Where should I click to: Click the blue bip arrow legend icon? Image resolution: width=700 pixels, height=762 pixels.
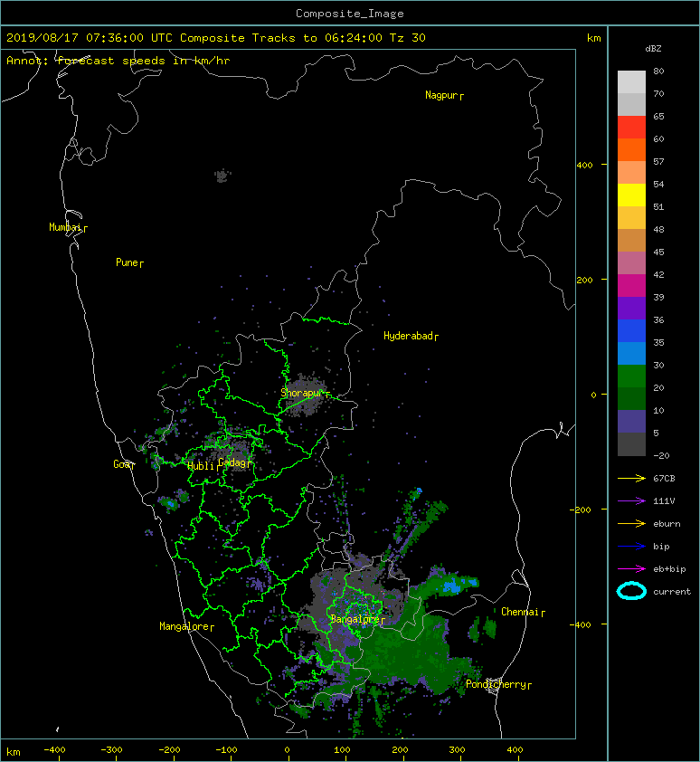(631, 547)
